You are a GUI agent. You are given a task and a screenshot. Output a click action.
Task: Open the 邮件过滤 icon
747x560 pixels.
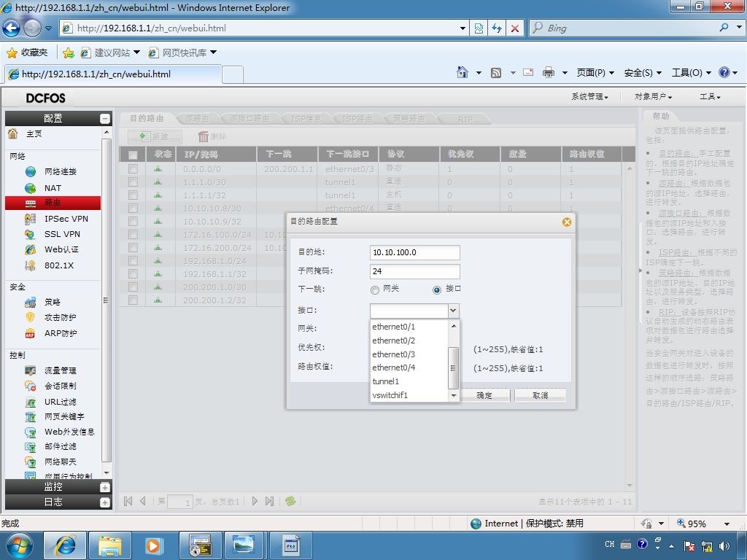pyautogui.click(x=31, y=447)
